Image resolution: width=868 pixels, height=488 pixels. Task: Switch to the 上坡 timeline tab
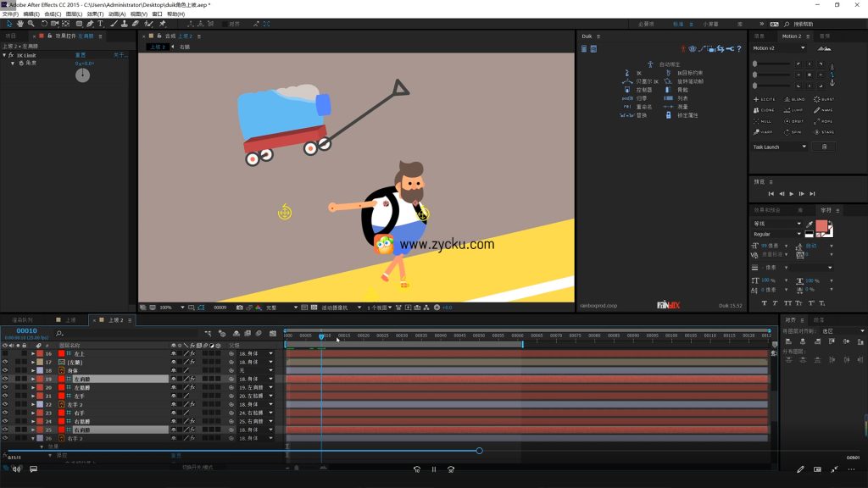[x=70, y=320]
